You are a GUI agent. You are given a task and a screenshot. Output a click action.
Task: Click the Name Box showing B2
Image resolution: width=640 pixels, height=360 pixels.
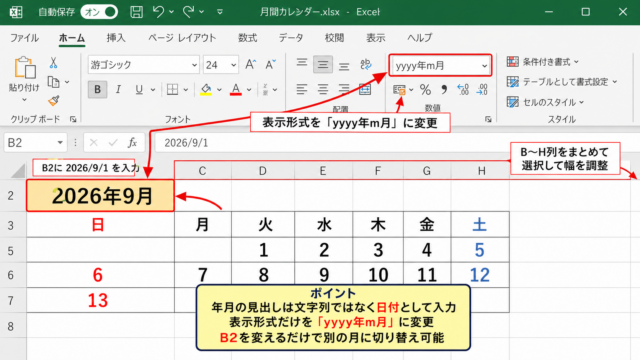35,143
